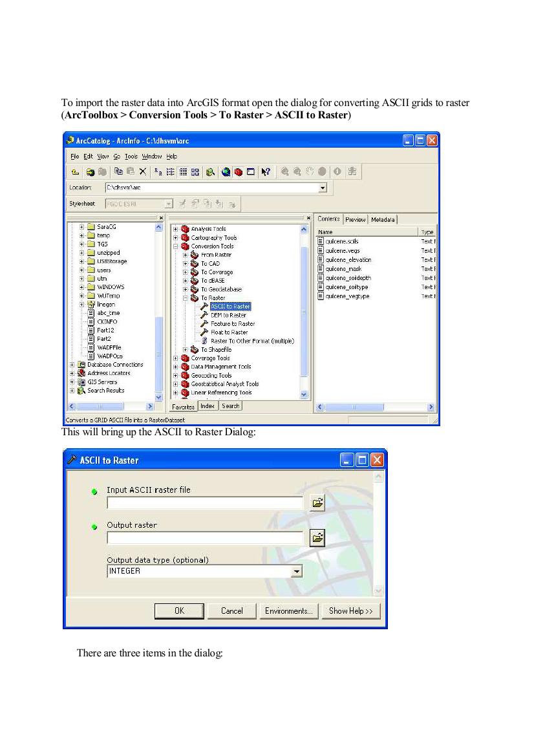Open the Tools menu
The height and width of the screenshot is (756, 534).
(131, 157)
